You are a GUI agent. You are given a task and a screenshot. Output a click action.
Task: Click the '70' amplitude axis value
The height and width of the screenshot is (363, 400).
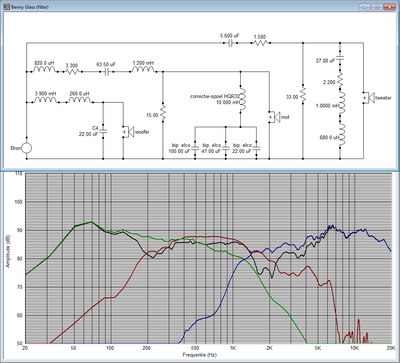(20, 287)
